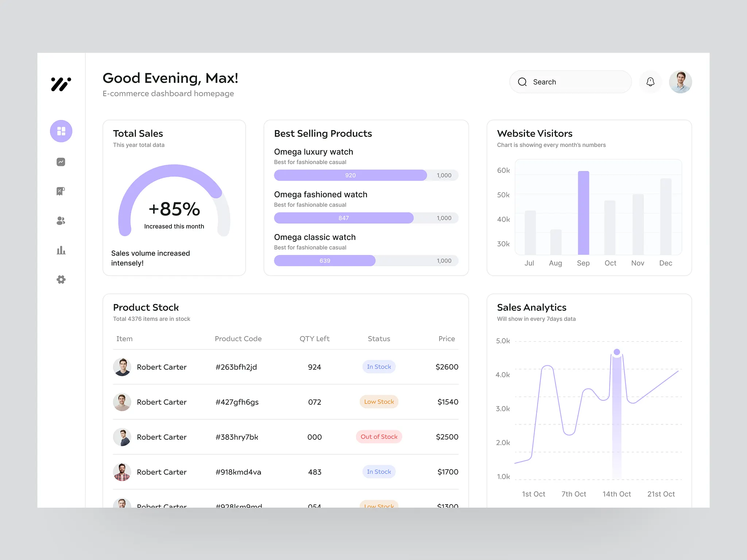Click the notification bell icon
This screenshot has height=560, width=747.
650,82
